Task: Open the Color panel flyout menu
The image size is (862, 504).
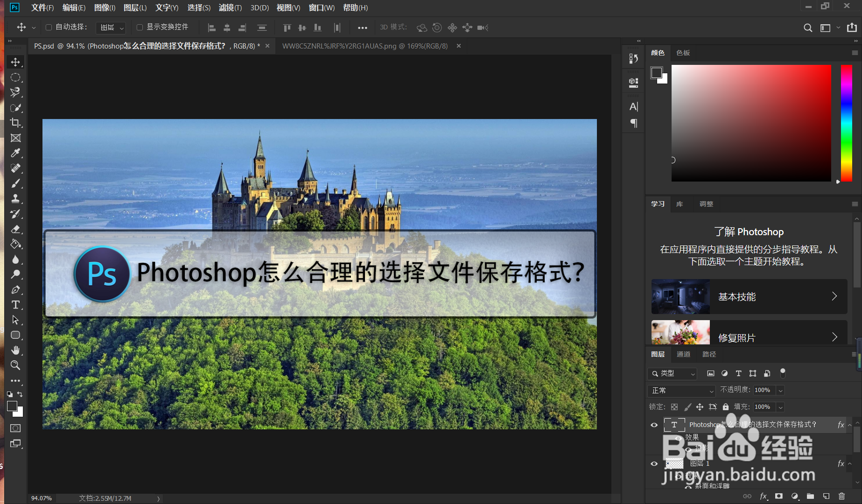Action: [x=855, y=53]
